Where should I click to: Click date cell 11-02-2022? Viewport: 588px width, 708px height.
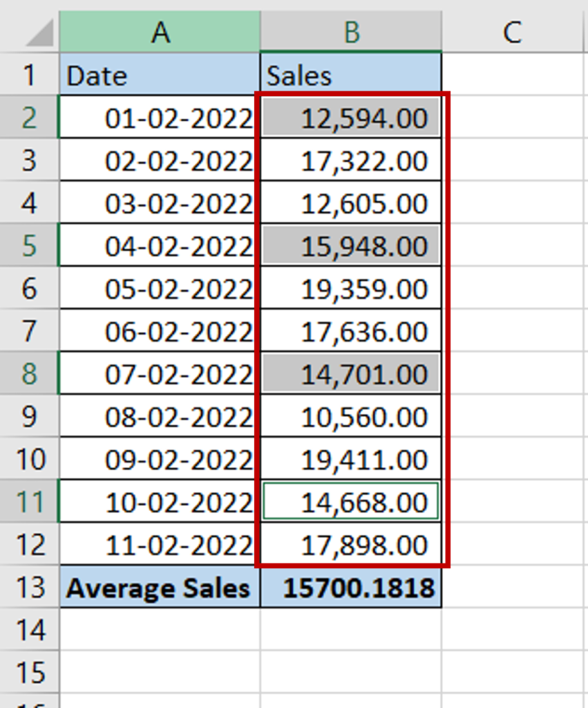(x=160, y=545)
